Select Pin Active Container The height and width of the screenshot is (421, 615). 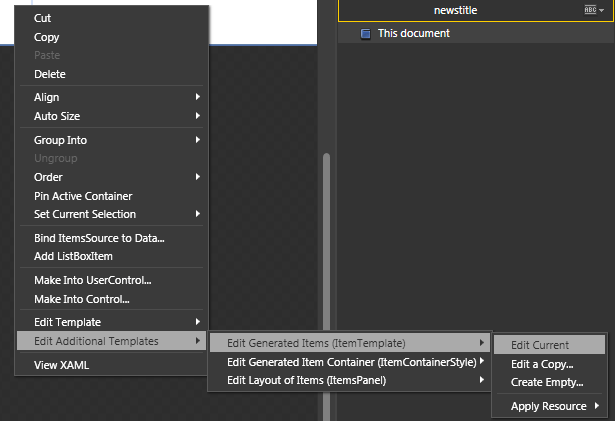tap(111, 196)
